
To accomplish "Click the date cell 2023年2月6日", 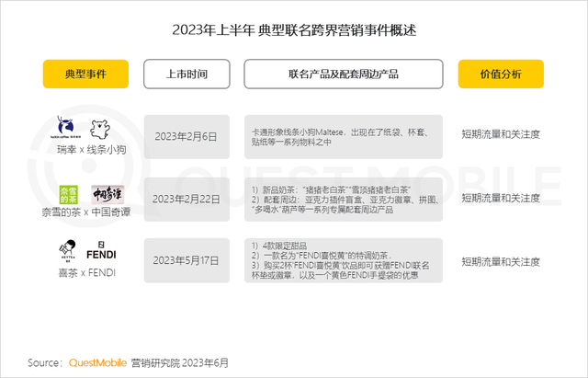I will click(187, 137).
